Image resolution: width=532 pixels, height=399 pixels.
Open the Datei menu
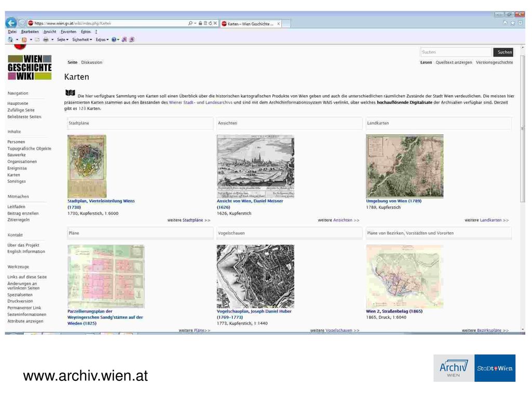tap(12, 32)
